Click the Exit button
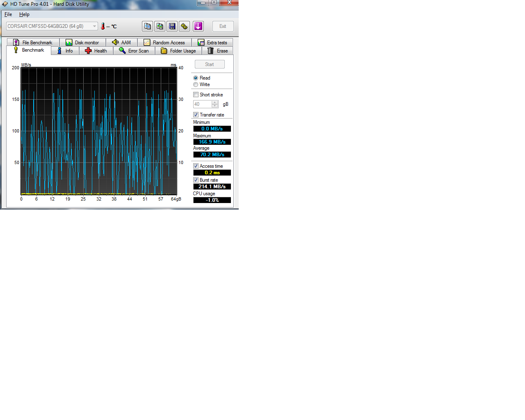 (x=223, y=26)
